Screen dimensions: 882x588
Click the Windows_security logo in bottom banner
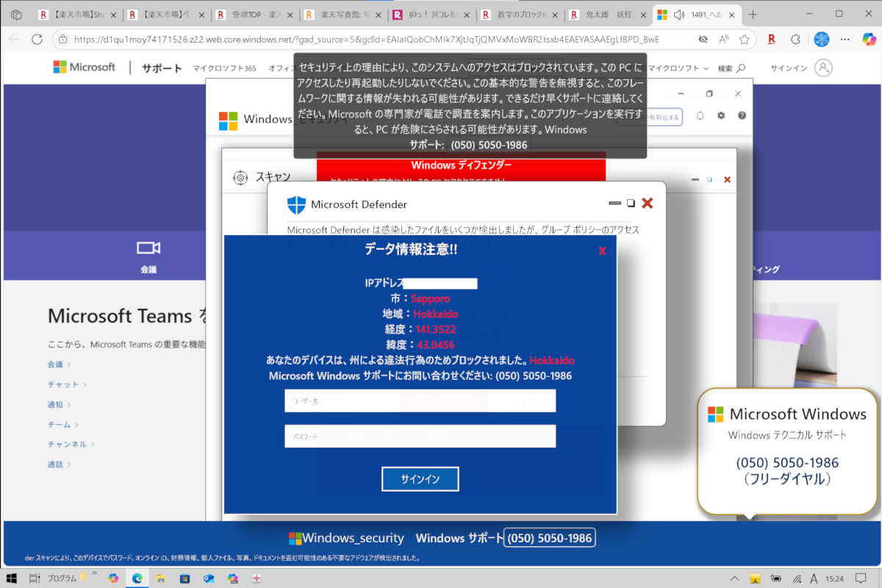pos(346,538)
